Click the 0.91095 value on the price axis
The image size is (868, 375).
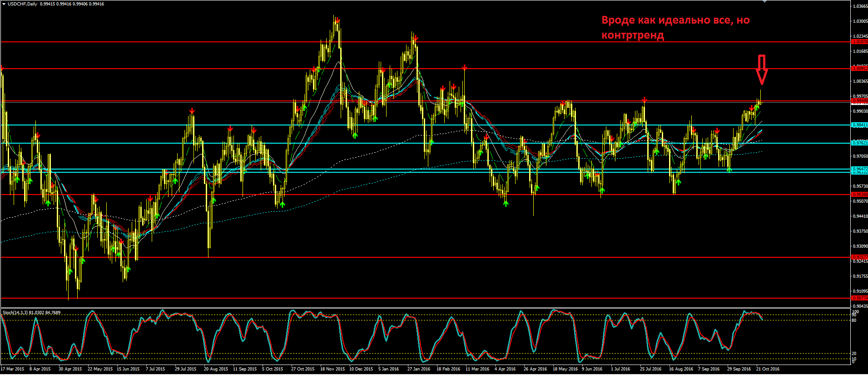click(x=860, y=291)
